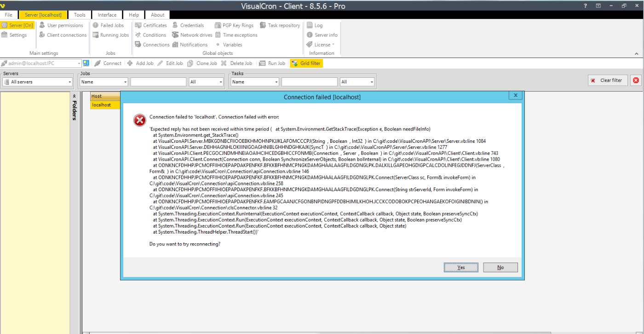Collapse the Folders panel
The height and width of the screenshot is (334, 644).
74,95
